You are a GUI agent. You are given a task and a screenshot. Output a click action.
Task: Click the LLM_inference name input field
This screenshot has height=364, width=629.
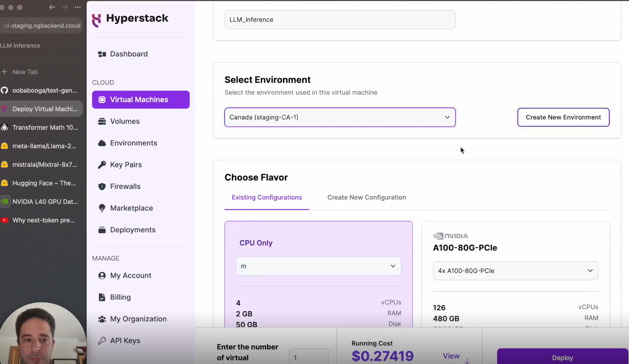[340, 20]
